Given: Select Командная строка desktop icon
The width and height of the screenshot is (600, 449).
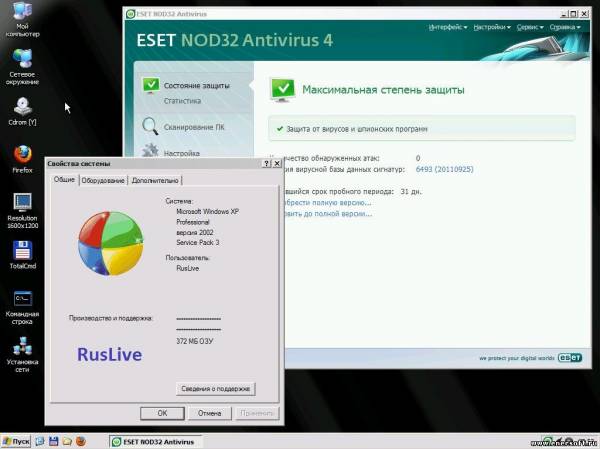Looking at the screenshot, I should [22, 308].
